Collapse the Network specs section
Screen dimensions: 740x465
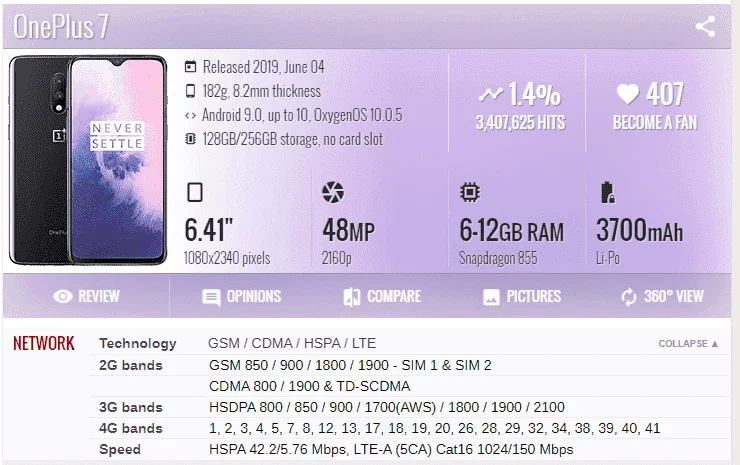688,344
